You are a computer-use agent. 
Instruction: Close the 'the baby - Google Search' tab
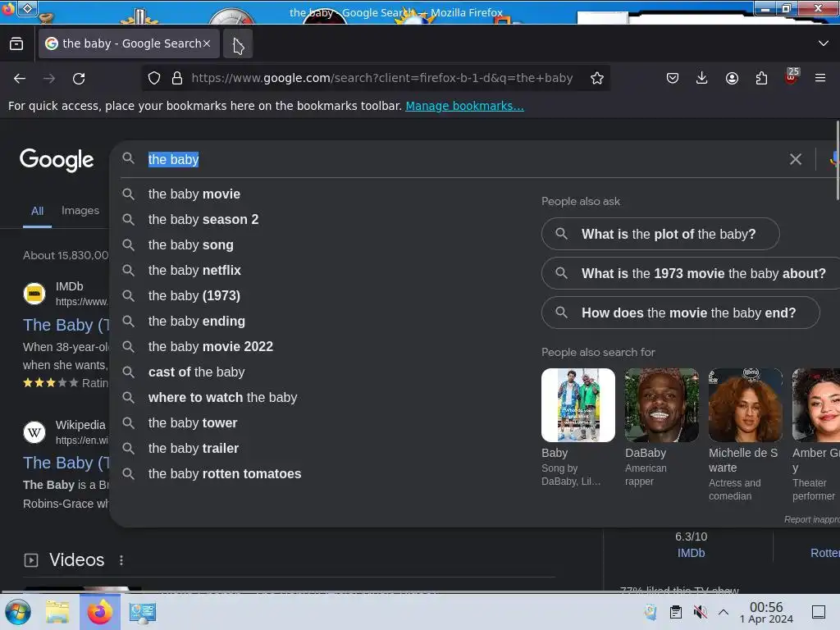[x=206, y=43]
